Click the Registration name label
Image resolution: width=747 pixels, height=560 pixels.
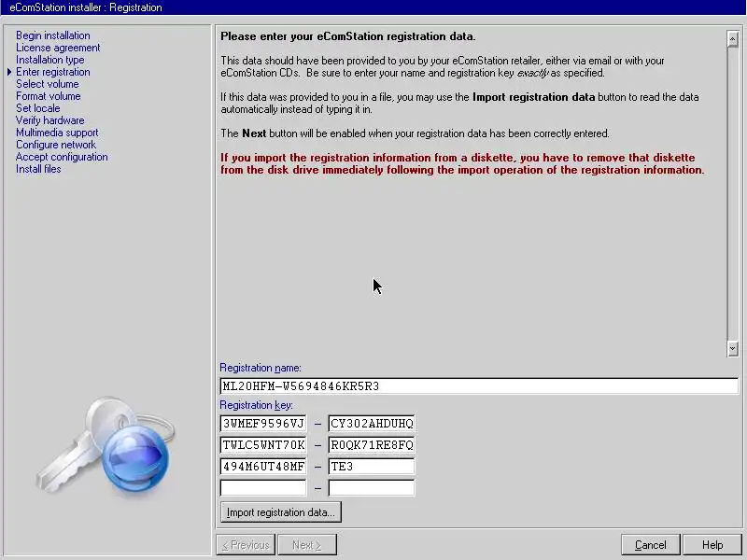coord(261,368)
